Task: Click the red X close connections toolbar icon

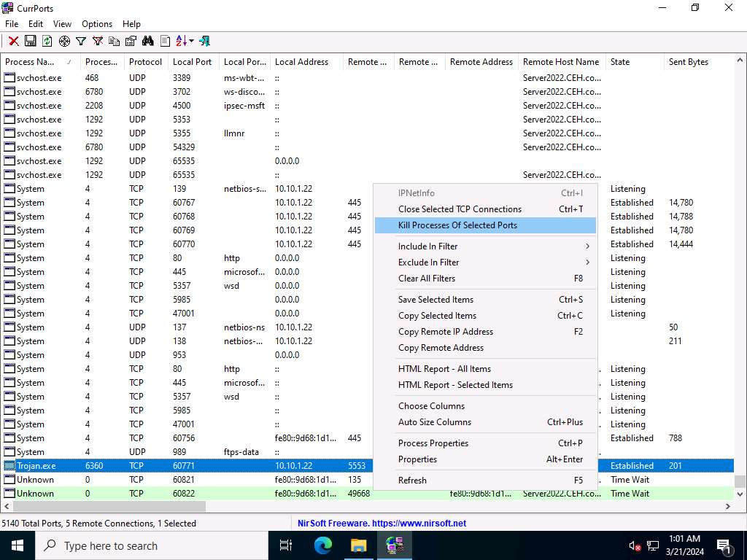Action: [x=13, y=42]
